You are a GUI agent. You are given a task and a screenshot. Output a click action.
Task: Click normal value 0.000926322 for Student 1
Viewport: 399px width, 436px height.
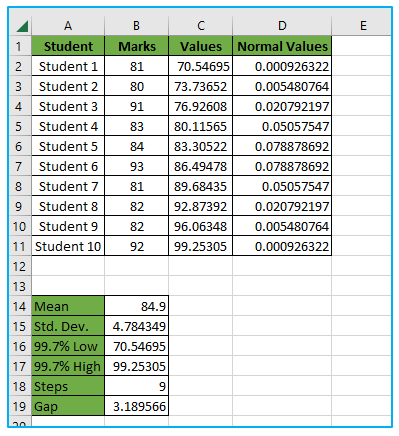click(x=282, y=66)
